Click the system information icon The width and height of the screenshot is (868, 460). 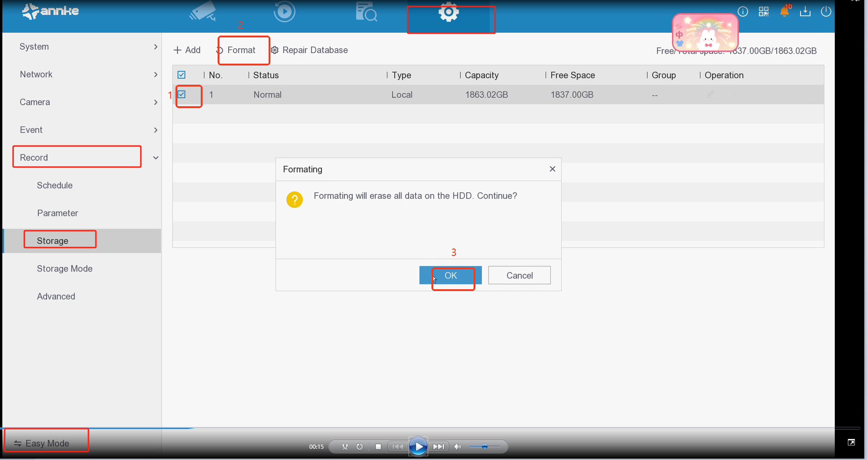[x=743, y=12]
